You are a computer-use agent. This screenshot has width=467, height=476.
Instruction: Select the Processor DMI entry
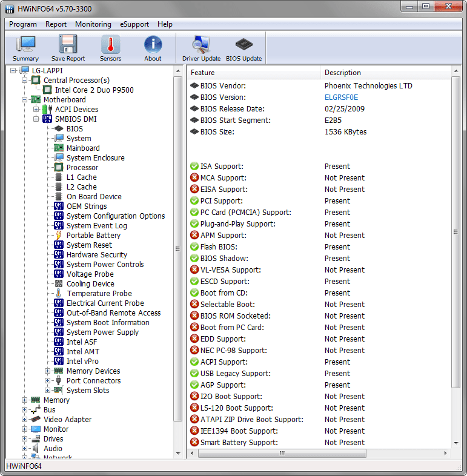click(x=82, y=168)
